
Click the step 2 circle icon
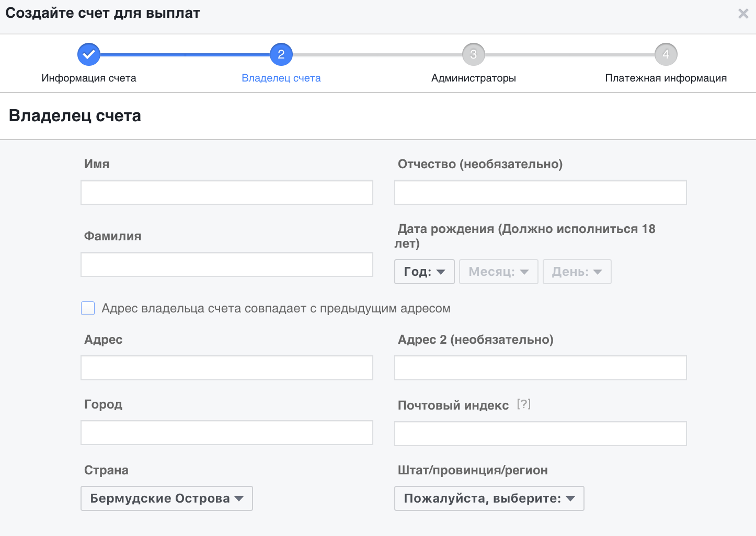281,54
